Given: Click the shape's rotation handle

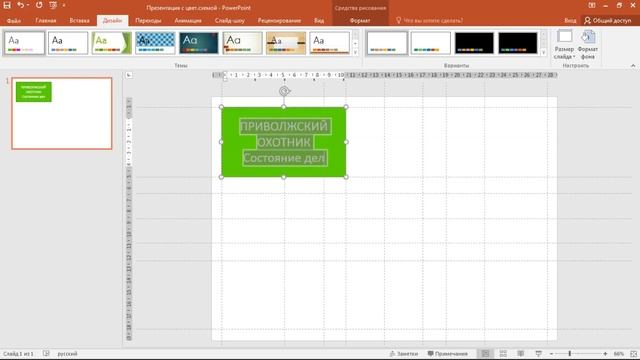Looking at the screenshot, I should pyautogui.click(x=284, y=91).
